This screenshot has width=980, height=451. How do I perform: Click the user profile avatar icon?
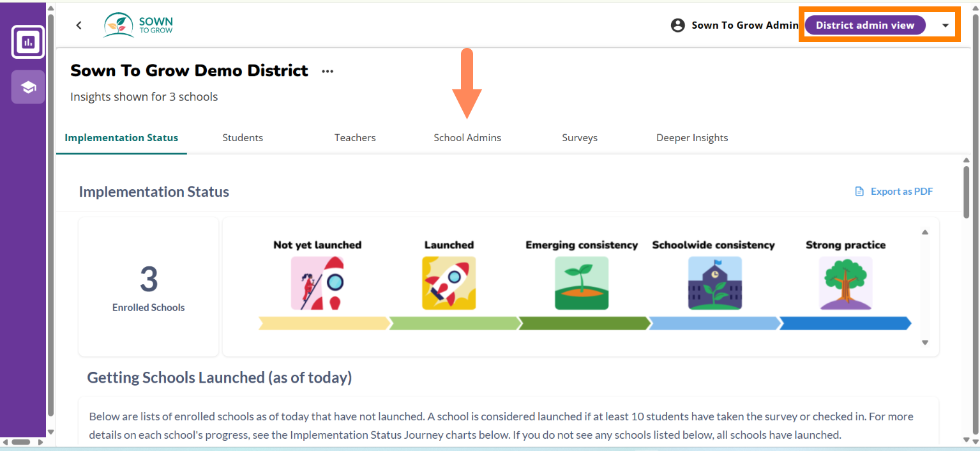click(678, 26)
